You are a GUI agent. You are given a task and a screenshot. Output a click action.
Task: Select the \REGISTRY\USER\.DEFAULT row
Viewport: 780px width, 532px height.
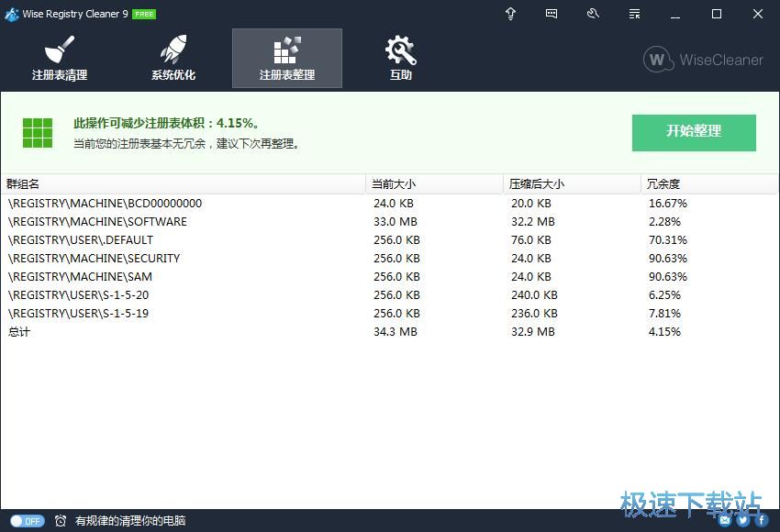(389, 240)
